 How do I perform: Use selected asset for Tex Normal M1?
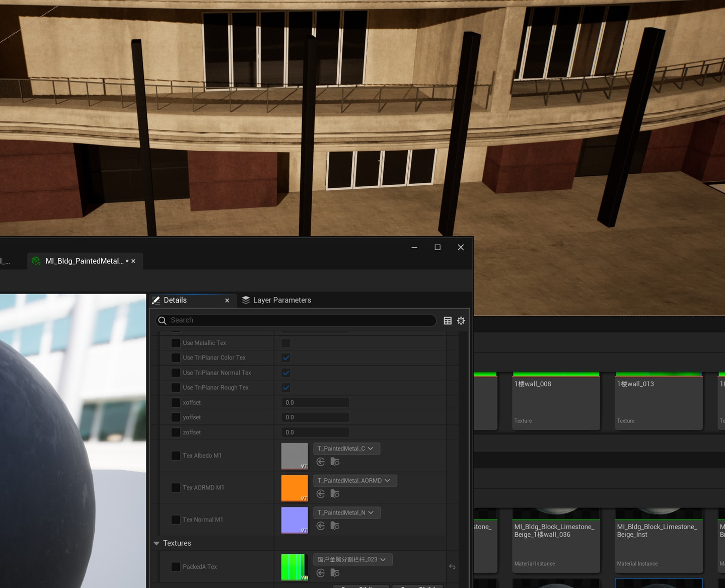321,526
